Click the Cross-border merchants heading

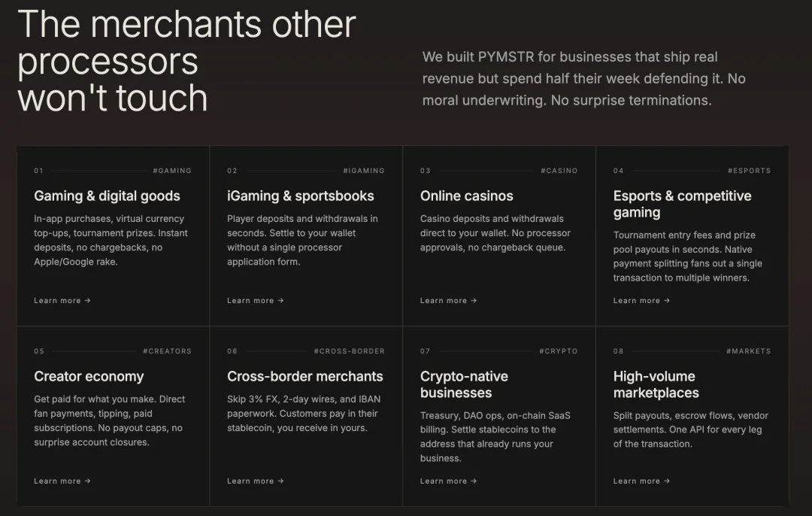click(x=305, y=376)
